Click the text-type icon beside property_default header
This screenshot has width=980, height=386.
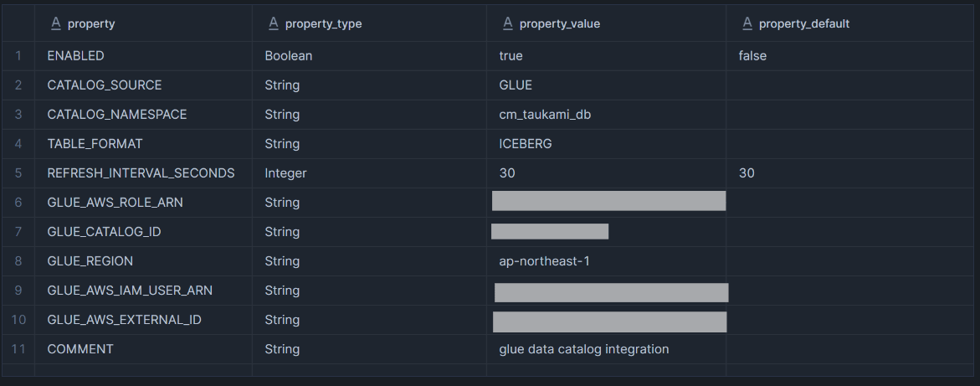747,23
